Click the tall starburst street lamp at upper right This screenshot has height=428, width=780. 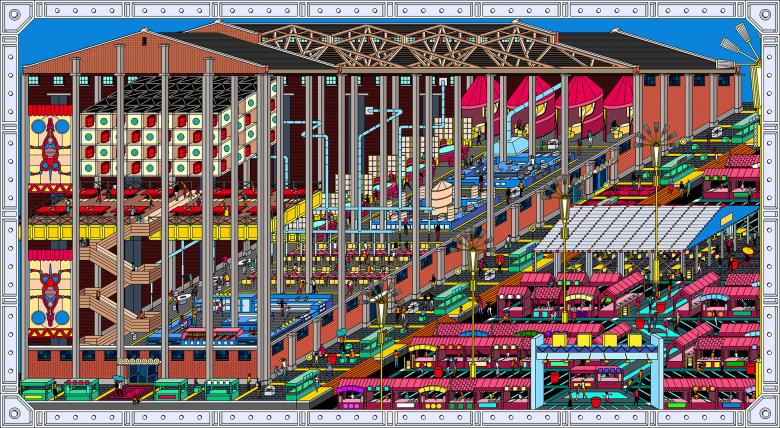tap(656, 140)
